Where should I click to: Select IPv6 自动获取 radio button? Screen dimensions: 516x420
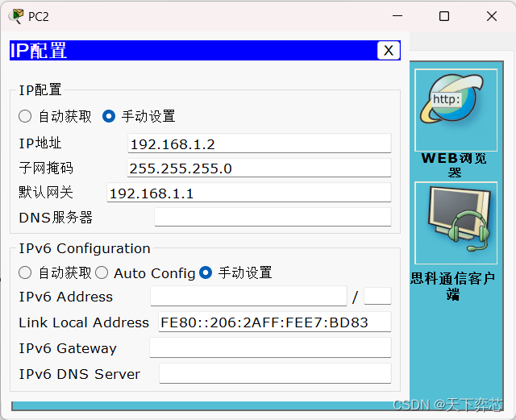(25, 272)
